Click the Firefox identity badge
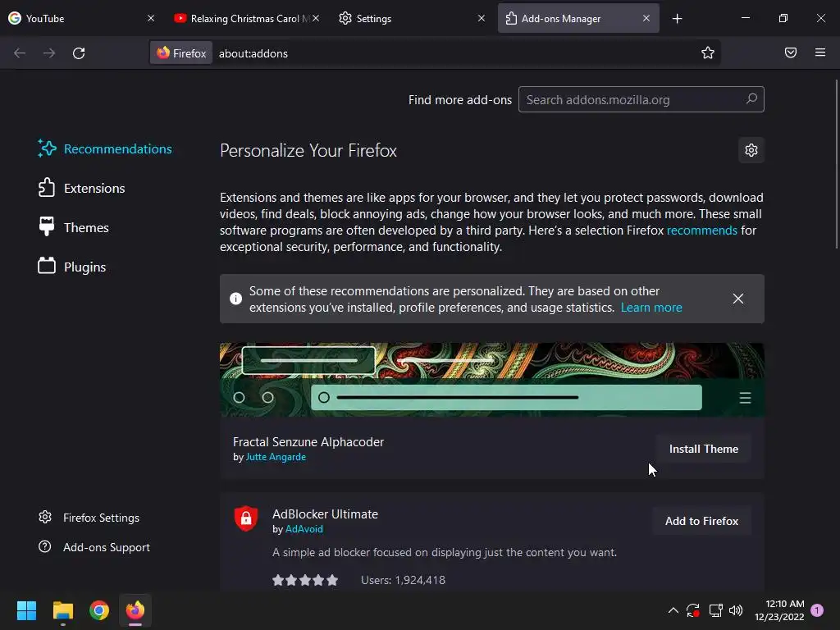 click(x=181, y=53)
